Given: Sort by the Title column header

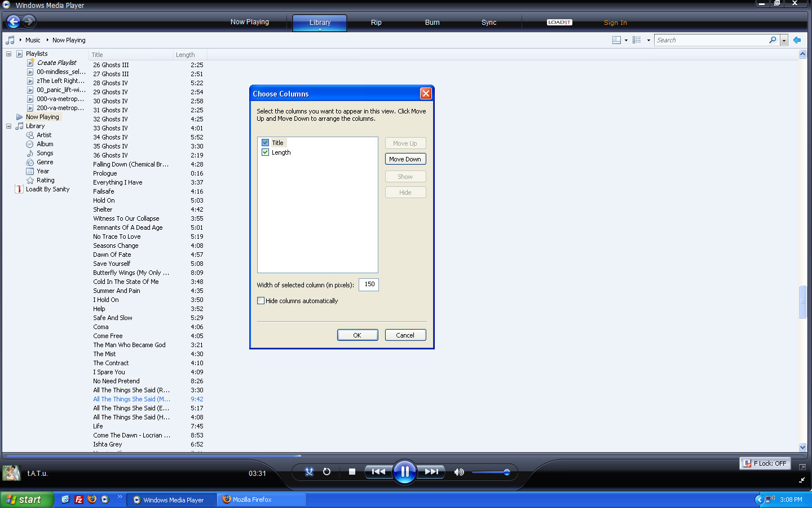Looking at the screenshot, I should coord(131,55).
